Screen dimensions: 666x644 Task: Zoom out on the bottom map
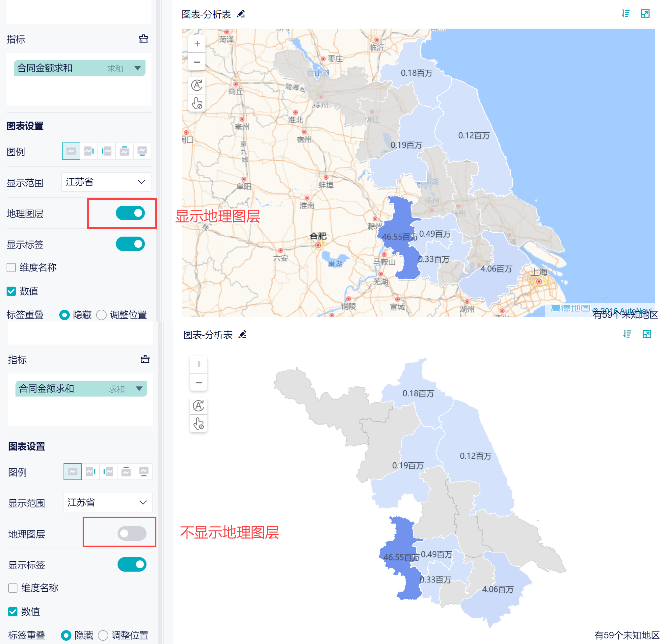[x=199, y=382]
